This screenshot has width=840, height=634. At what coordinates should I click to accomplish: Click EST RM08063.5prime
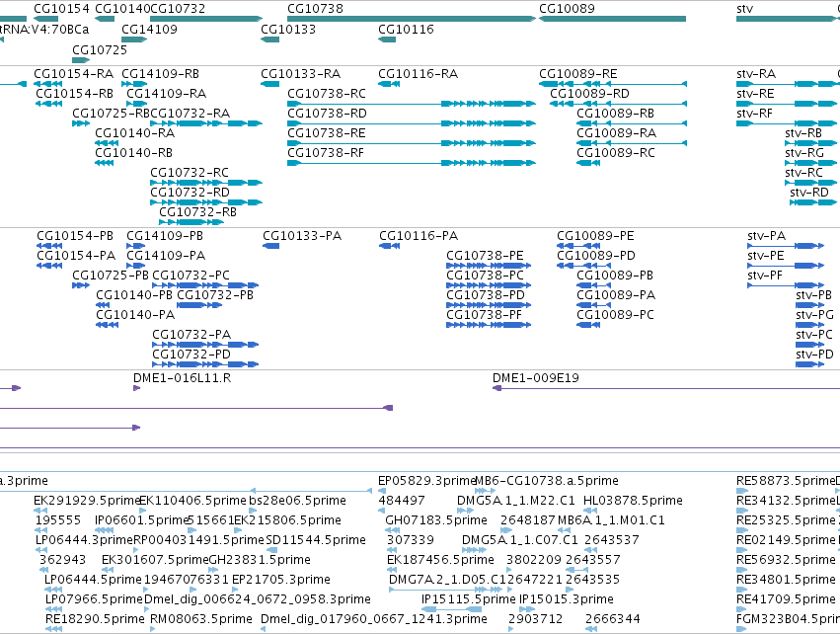pyautogui.click(x=201, y=619)
